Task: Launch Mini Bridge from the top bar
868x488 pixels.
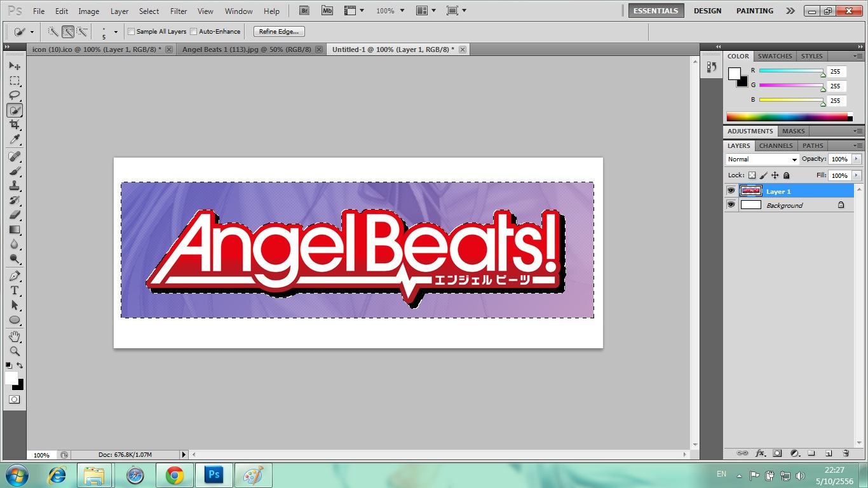Action: pos(327,11)
